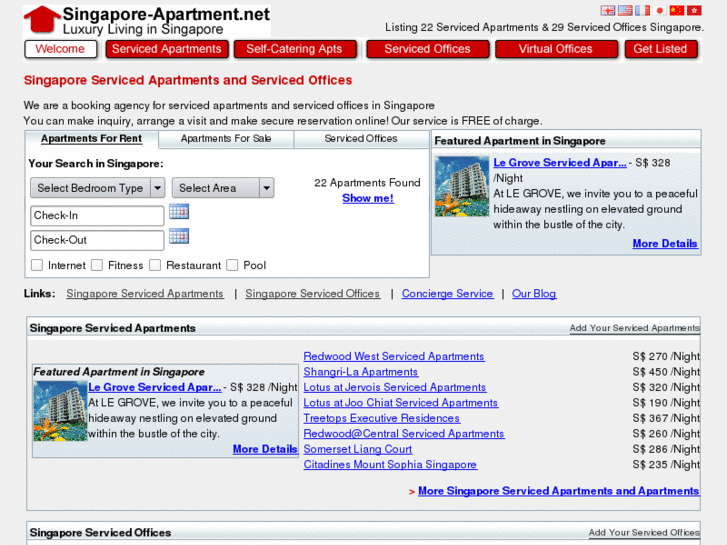The width and height of the screenshot is (727, 545).
Task: Click the Virtual Offices navigation button
Action: tap(555, 49)
